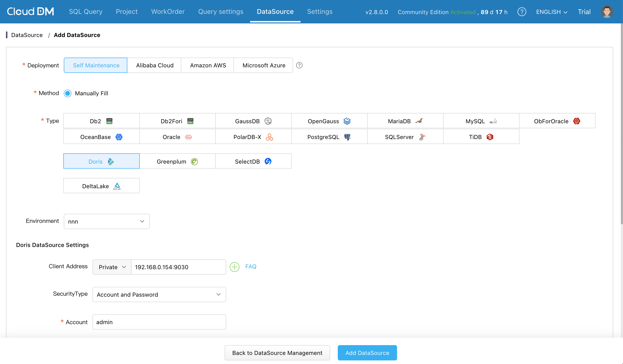The image size is (623, 364).
Task: Switch deployment to Alibaba Cloud
Action: tap(155, 65)
